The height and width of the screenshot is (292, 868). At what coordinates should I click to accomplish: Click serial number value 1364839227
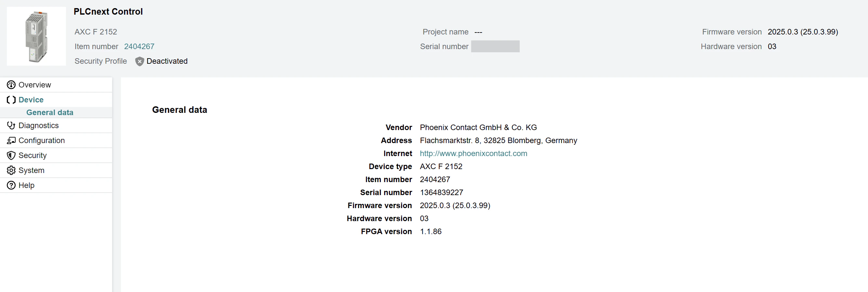pos(441,192)
